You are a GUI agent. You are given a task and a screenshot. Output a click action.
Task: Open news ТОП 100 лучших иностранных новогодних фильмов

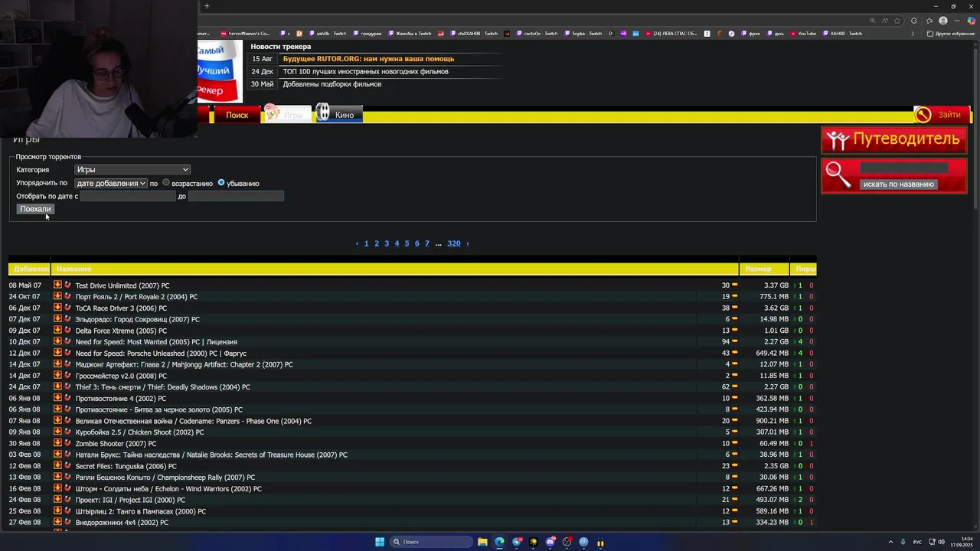click(365, 71)
